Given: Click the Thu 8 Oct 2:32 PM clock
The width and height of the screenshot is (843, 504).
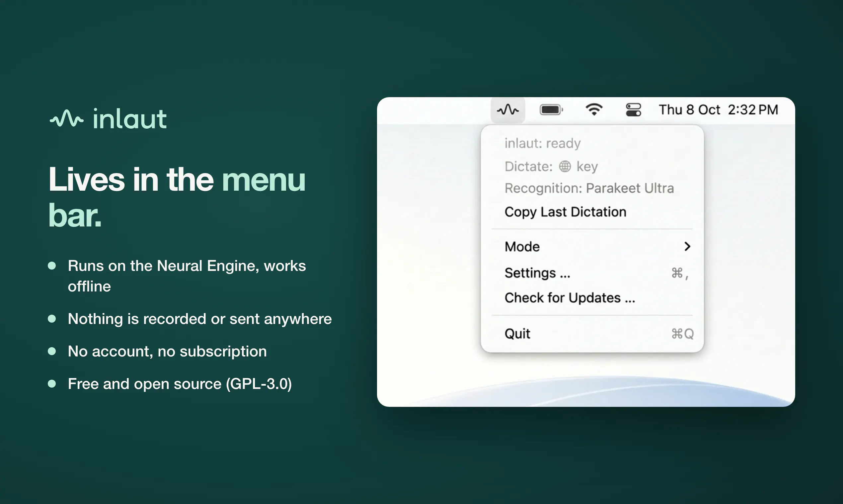Looking at the screenshot, I should (x=718, y=110).
